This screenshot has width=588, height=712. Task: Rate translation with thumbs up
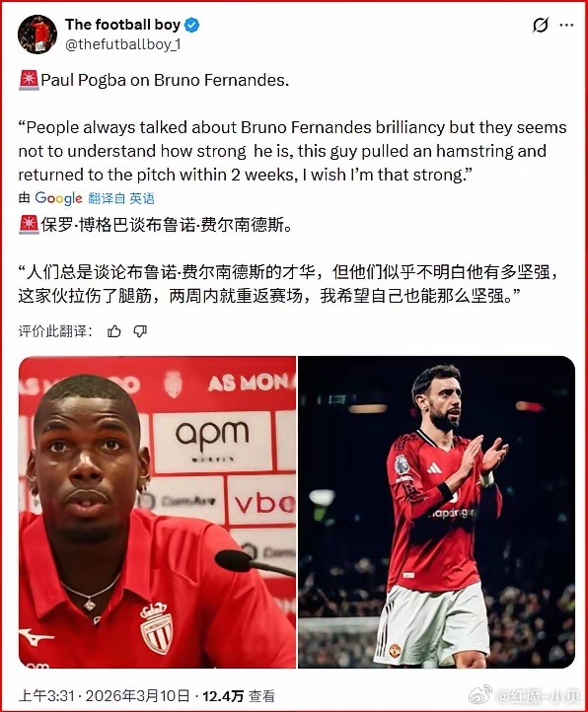point(114,331)
